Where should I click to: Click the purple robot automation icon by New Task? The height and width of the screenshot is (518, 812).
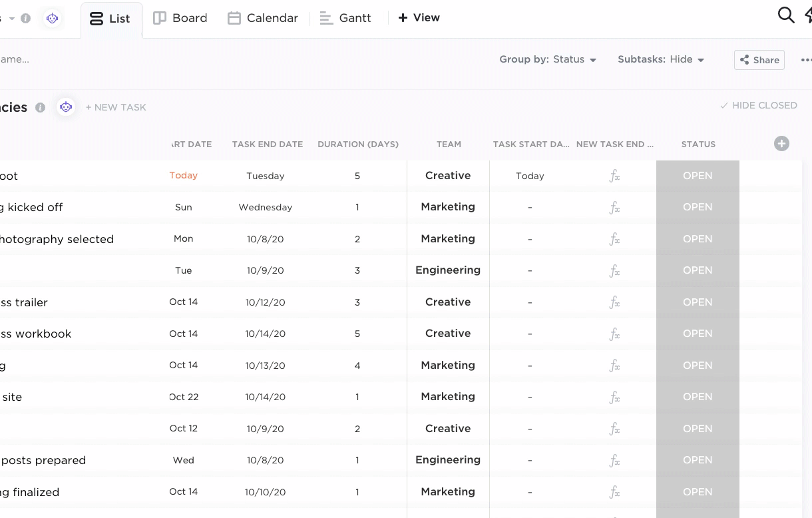tap(65, 107)
